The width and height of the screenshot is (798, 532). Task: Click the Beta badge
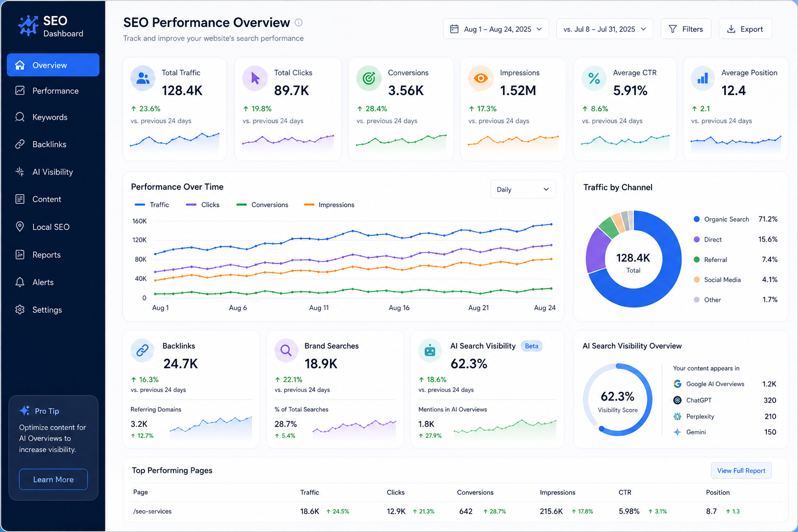[x=531, y=346]
